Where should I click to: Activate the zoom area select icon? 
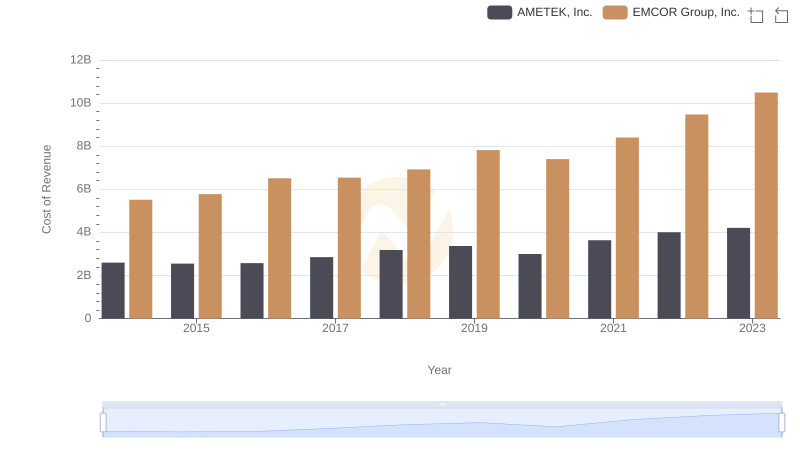(756, 15)
